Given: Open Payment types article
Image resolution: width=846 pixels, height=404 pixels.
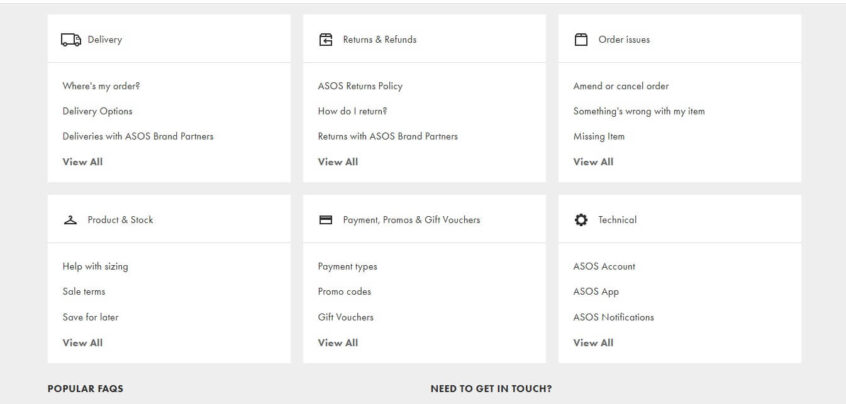Looking at the screenshot, I should 347,266.
